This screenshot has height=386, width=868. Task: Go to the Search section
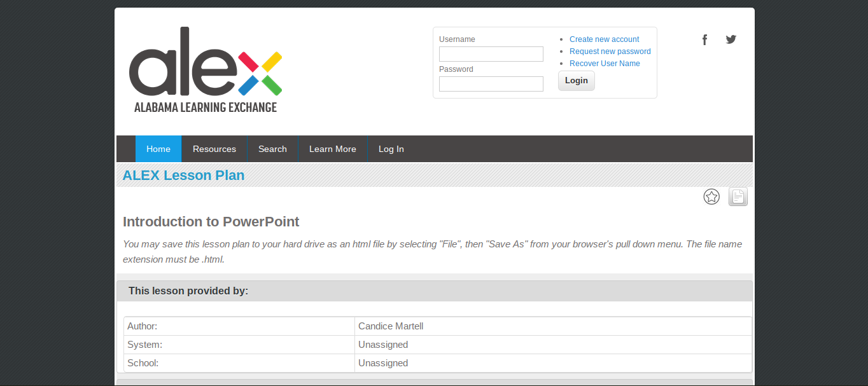[272, 149]
